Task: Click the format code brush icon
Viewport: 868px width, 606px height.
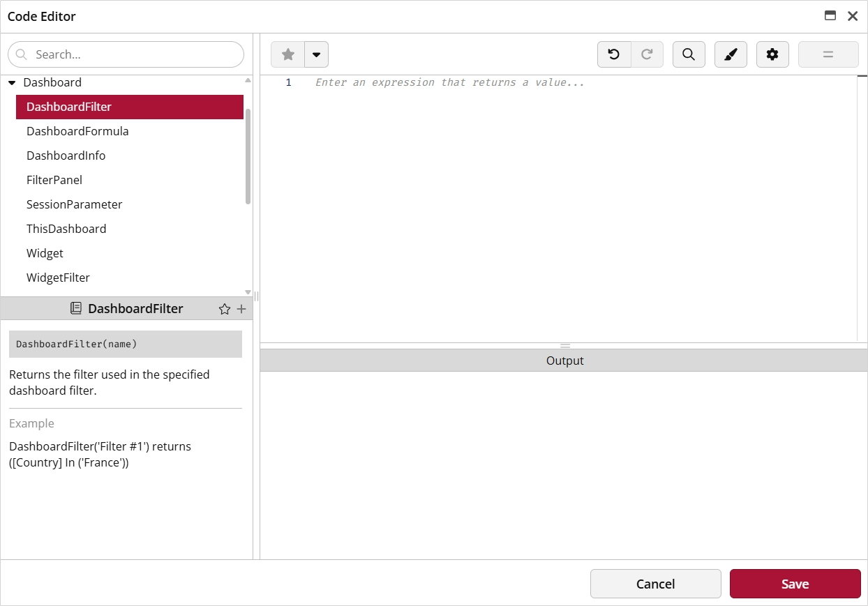Action: pyautogui.click(x=731, y=54)
